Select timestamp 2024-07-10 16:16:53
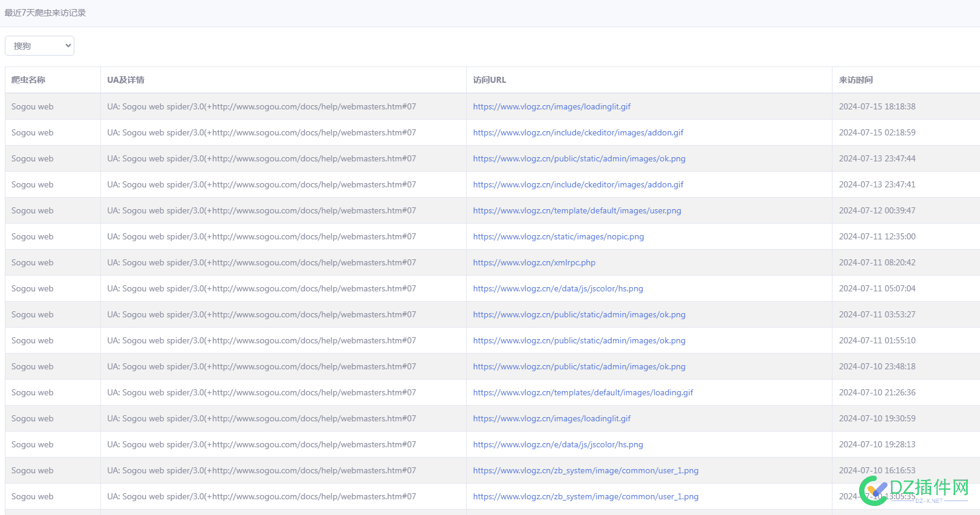The width and height of the screenshot is (980, 515). click(877, 470)
